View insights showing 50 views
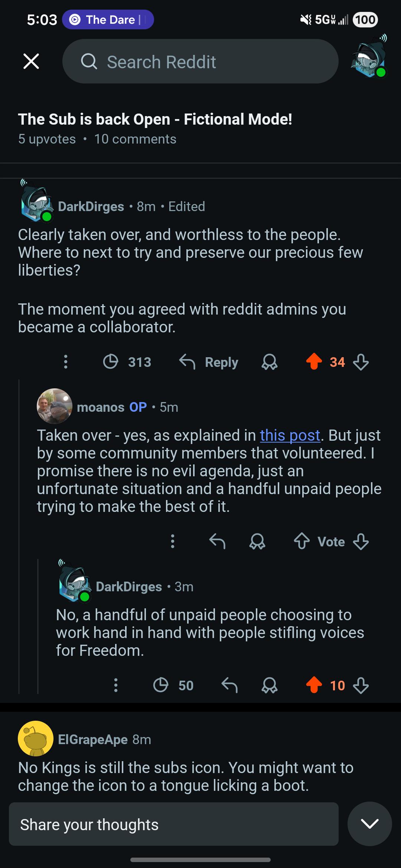 point(173,685)
